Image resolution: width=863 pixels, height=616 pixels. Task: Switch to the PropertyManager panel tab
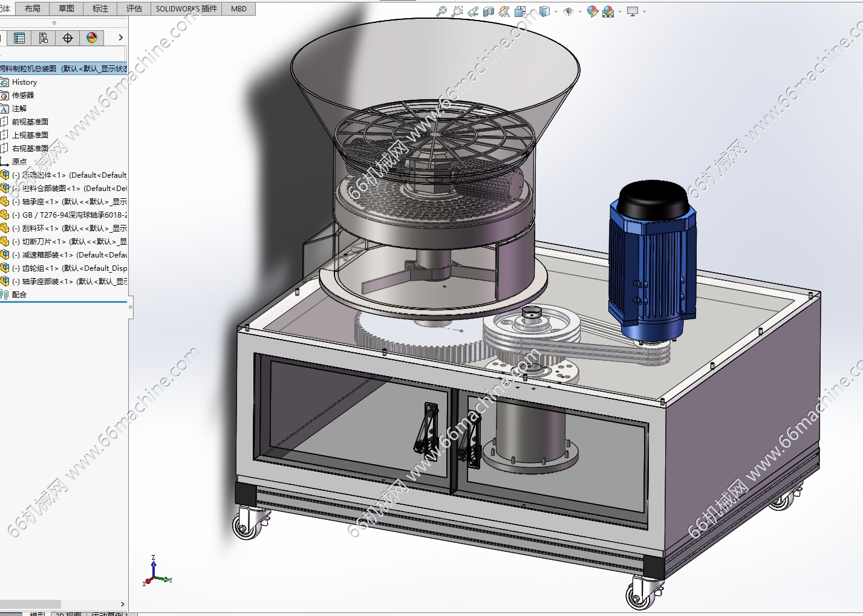[x=19, y=38]
